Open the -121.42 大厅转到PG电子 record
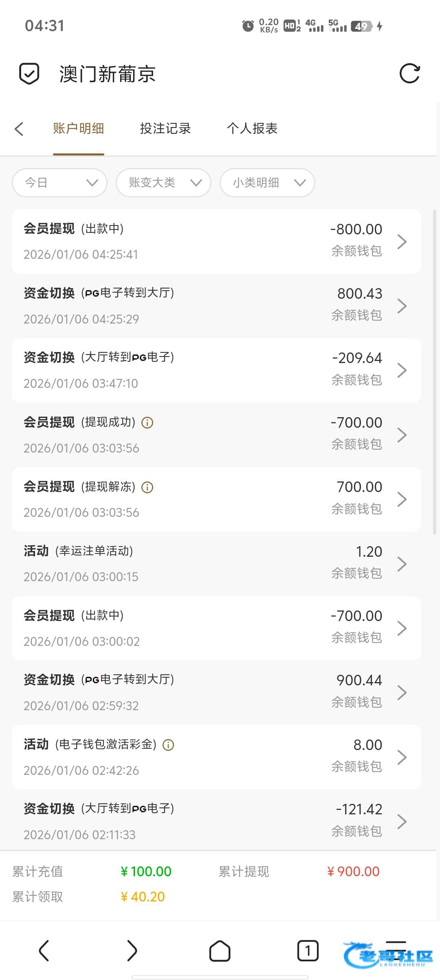Viewport: 440px width, 980px height. [x=216, y=821]
